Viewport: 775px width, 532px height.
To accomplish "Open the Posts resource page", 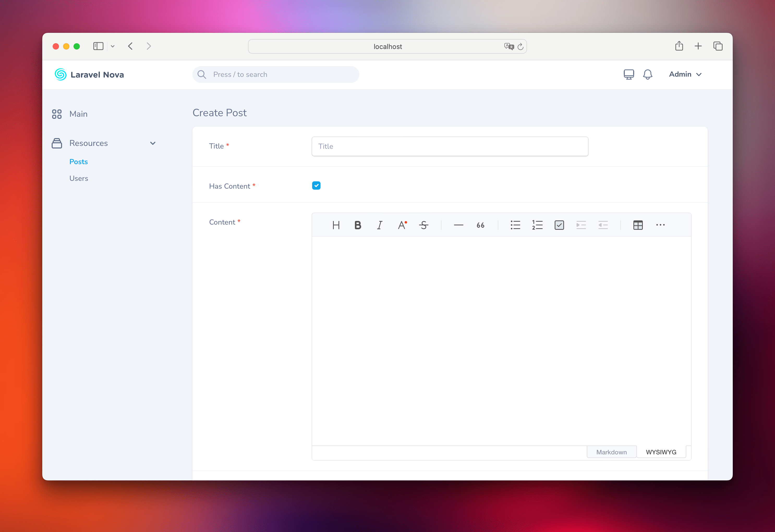I will coord(78,161).
